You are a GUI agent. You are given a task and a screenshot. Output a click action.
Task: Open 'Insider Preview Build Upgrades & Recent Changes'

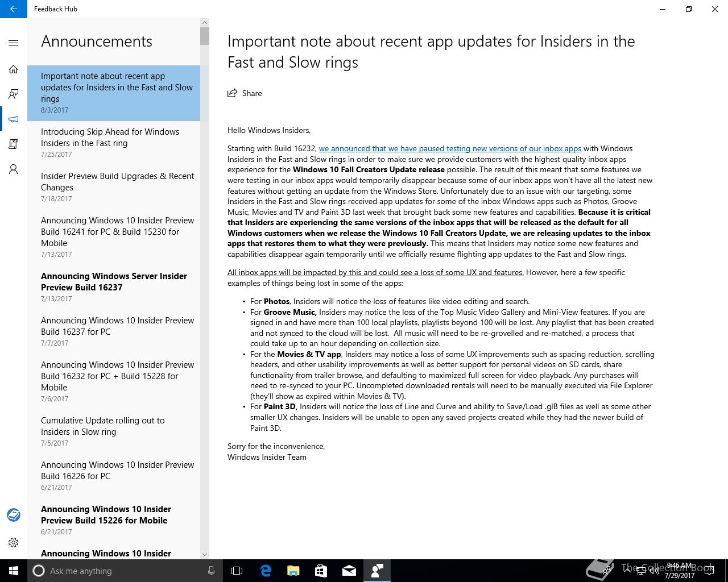114,188
